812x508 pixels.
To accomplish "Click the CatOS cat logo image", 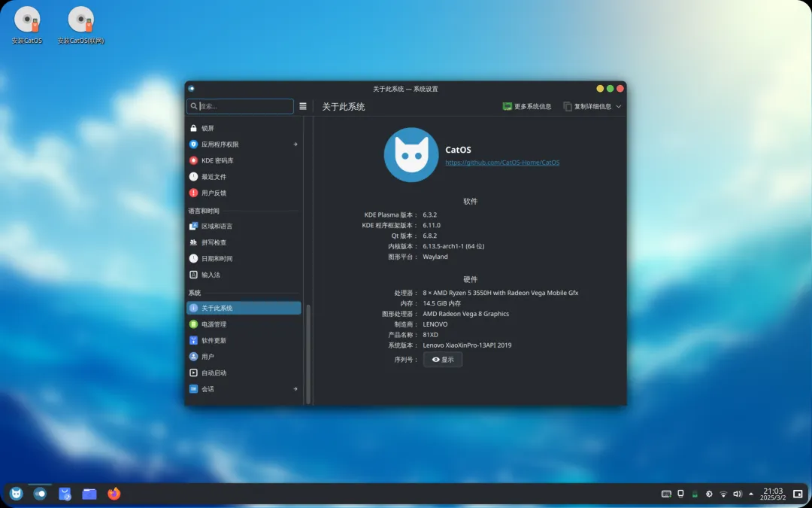I will coord(411,154).
